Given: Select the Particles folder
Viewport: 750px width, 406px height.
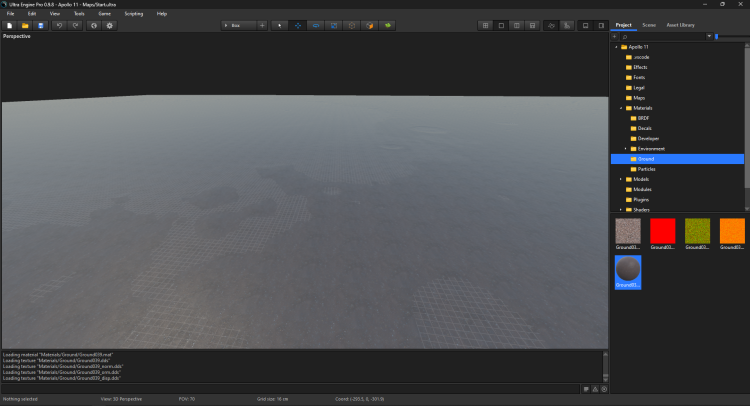Looking at the screenshot, I should pos(646,169).
